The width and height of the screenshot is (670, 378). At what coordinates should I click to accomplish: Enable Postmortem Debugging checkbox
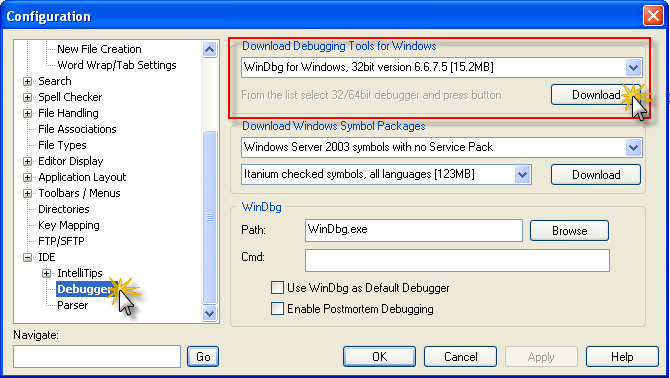point(277,309)
